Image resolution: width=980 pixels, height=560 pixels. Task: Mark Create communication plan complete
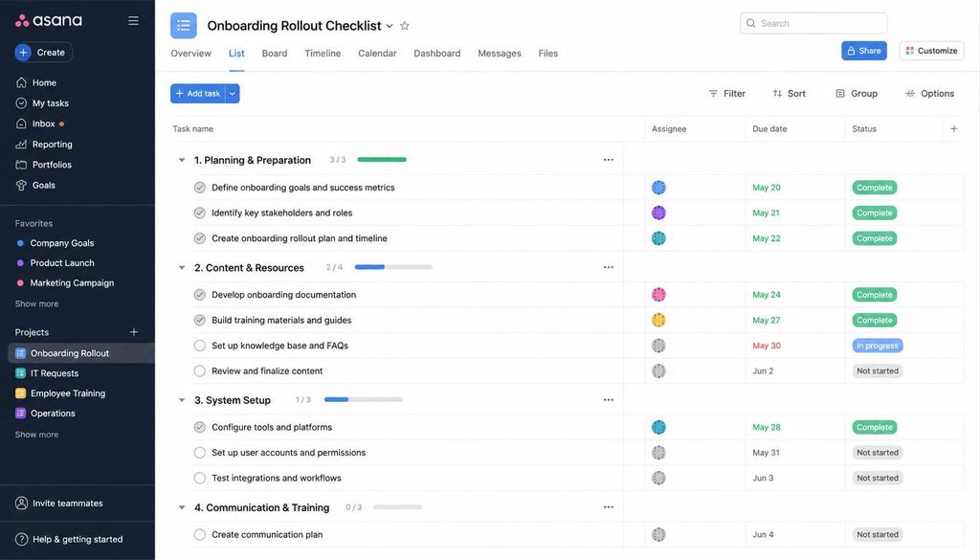coord(199,535)
